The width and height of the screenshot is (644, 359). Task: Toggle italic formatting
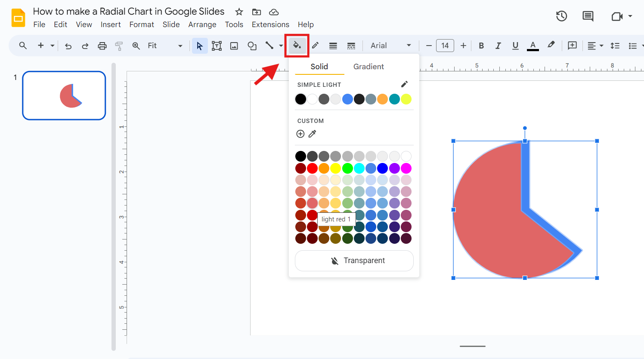498,46
